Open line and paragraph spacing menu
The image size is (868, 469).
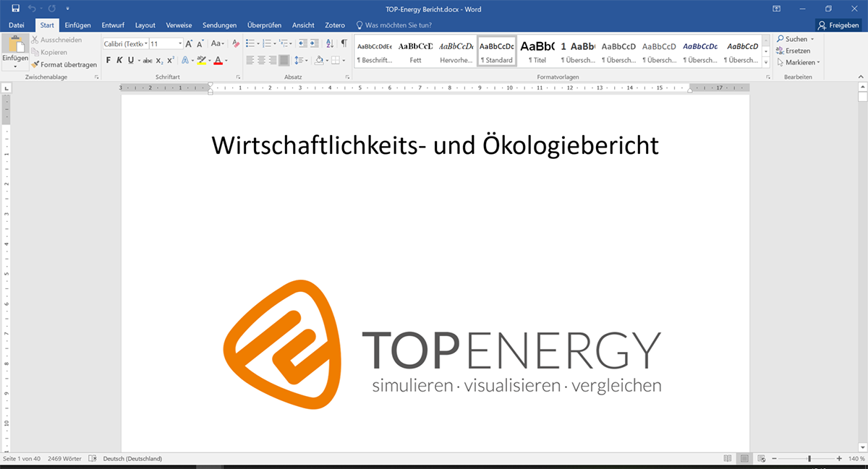301,61
